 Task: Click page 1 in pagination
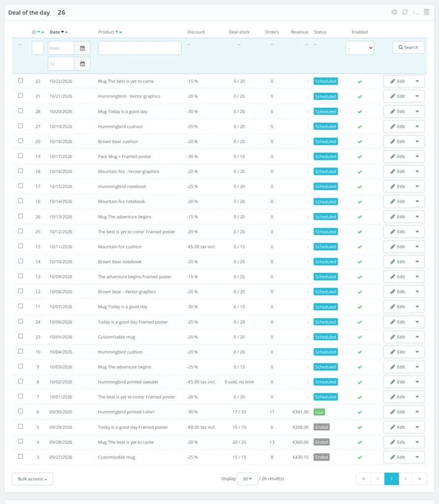point(392,479)
